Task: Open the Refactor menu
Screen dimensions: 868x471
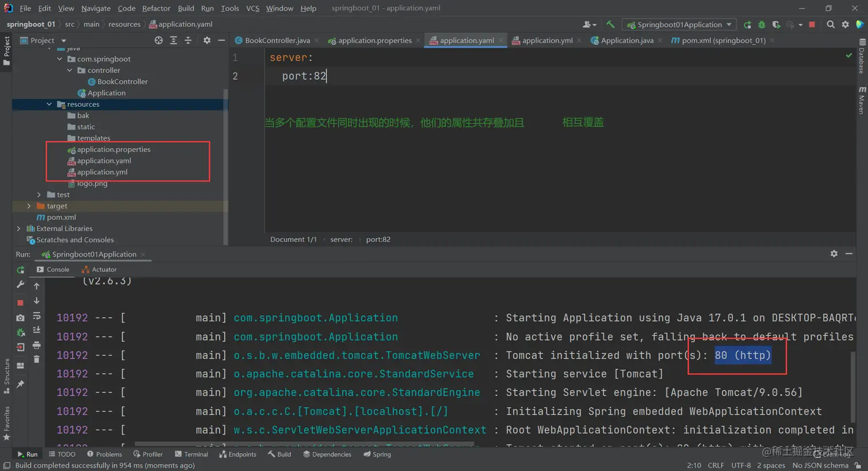Action: click(156, 8)
